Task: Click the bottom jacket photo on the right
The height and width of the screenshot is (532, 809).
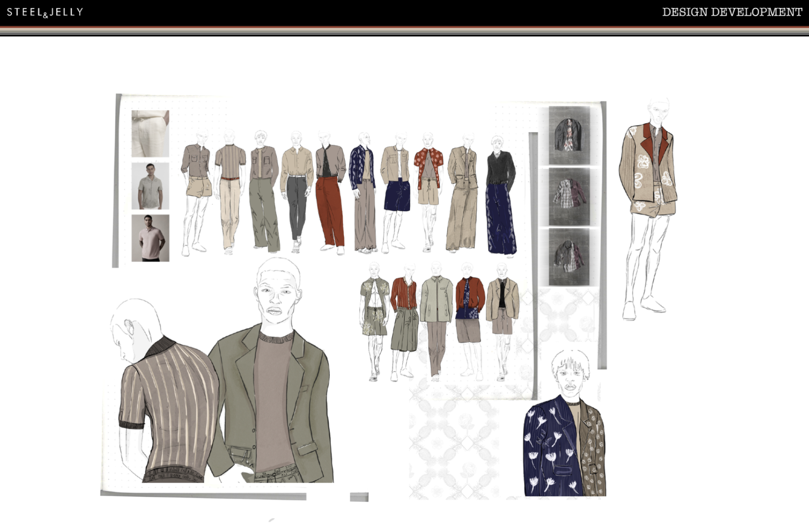Action: (x=569, y=257)
